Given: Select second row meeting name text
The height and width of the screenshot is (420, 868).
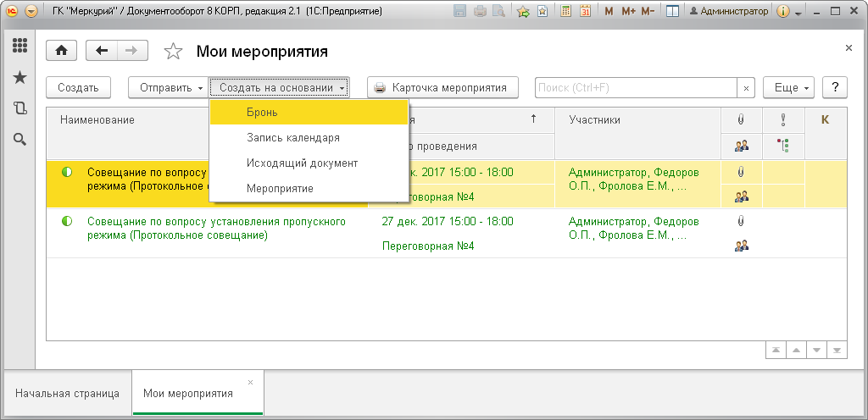Looking at the screenshot, I should (x=216, y=229).
